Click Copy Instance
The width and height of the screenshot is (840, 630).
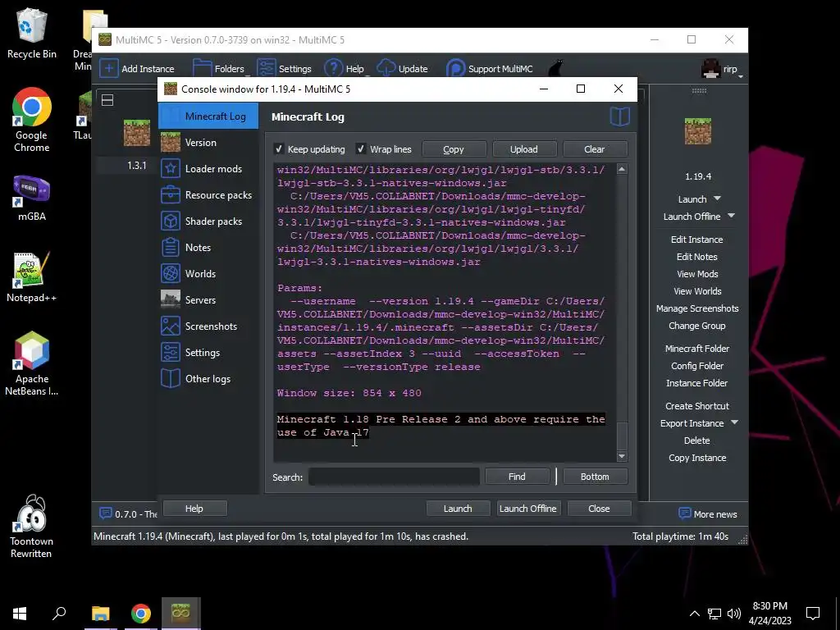(697, 458)
